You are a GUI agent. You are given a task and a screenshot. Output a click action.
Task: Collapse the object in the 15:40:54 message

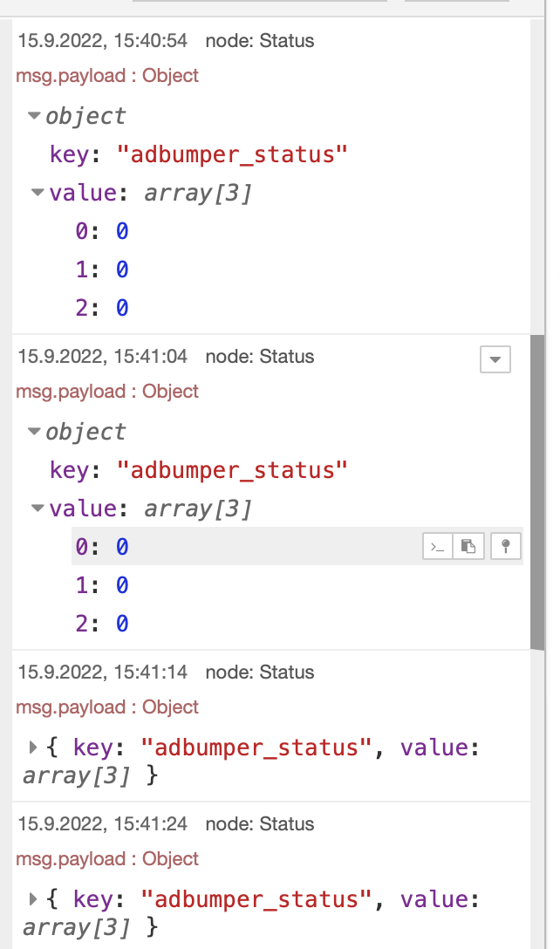click(34, 115)
